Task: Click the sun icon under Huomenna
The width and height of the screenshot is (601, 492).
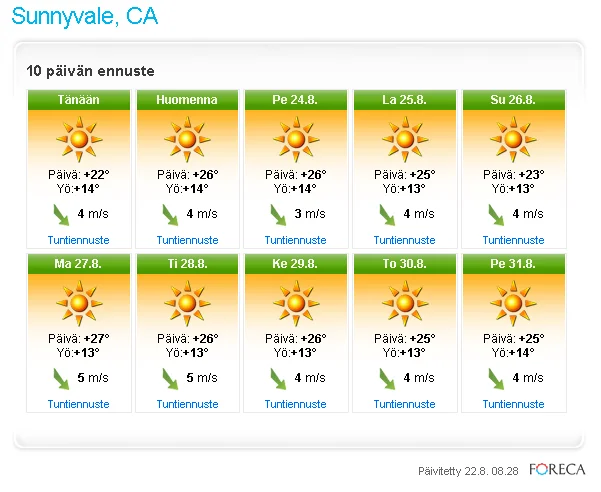Action: click(x=187, y=136)
